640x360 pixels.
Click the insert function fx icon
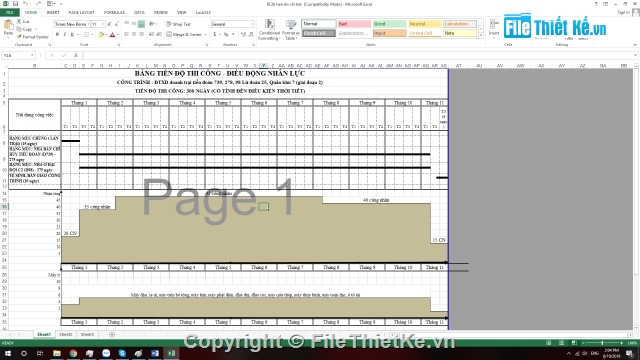(x=76, y=55)
